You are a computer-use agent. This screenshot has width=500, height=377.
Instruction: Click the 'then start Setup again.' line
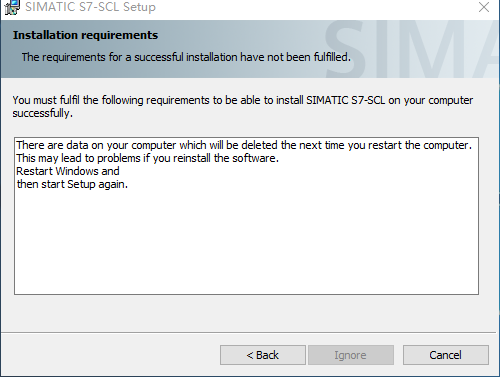pyautogui.click(x=72, y=184)
